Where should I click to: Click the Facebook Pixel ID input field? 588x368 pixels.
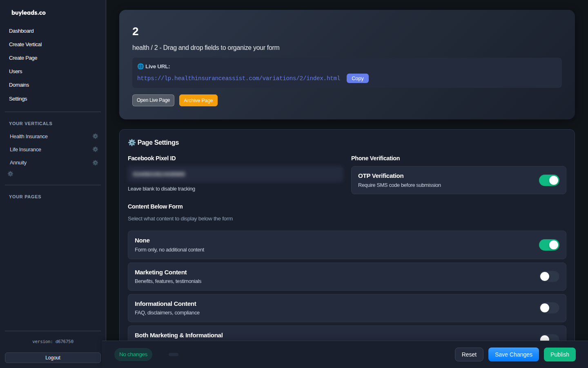pyautogui.click(x=235, y=174)
